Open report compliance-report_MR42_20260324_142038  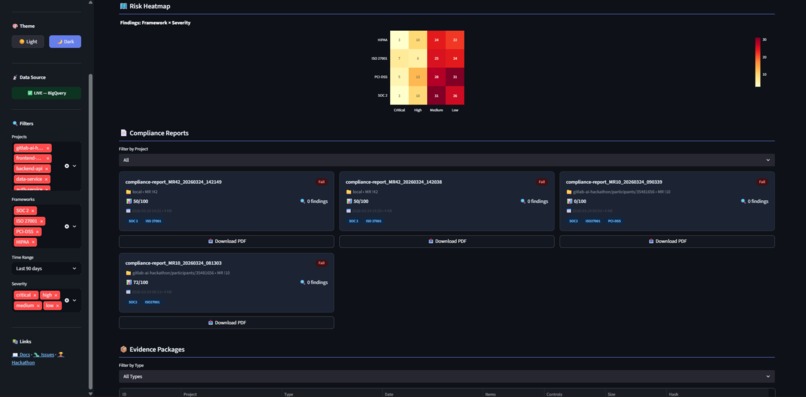pyautogui.click(x=394, y=182)
